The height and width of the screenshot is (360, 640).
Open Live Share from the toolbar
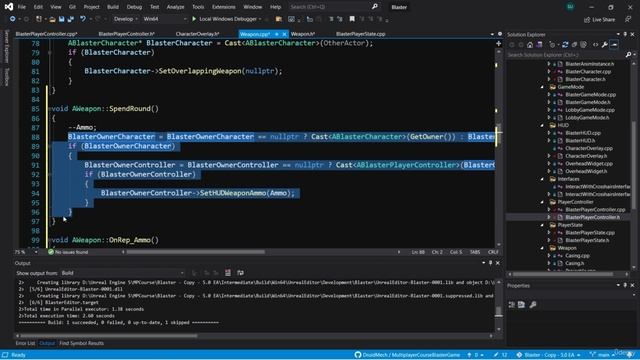click(599, 19)
